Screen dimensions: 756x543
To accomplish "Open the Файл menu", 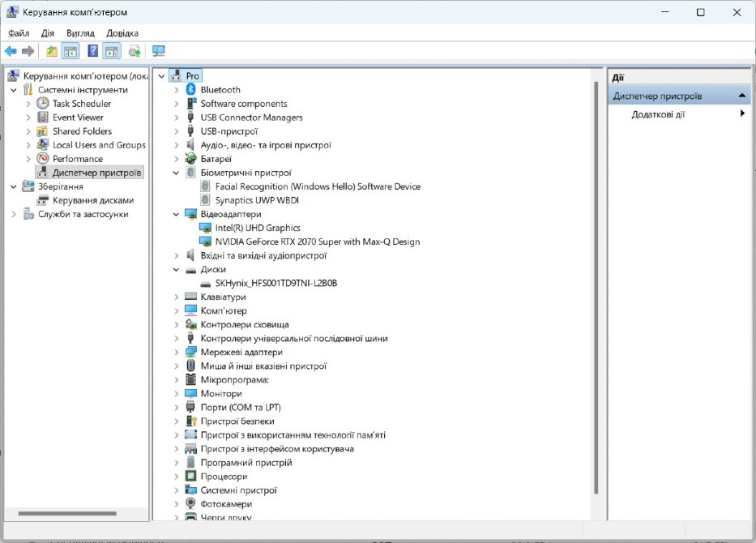I will click(19, 33).
